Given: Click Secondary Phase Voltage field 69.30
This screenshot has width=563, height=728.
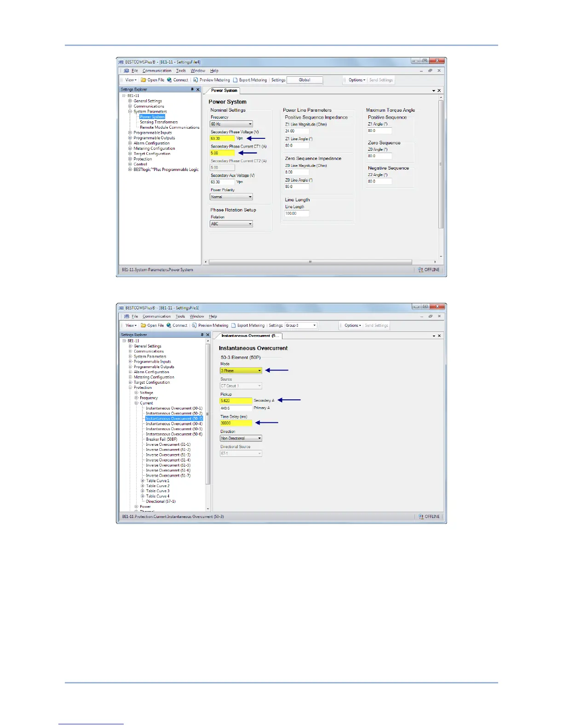Looking at the screenshot, I should (x=222, y=138).
